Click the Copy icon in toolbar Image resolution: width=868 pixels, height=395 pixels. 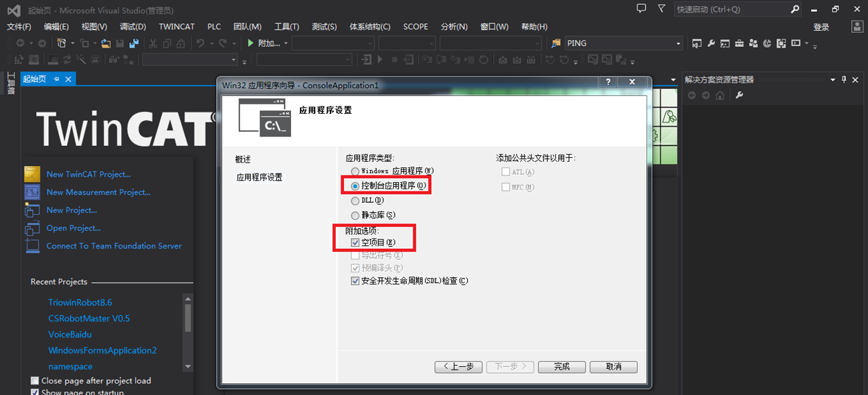click(x=167, y=44)
